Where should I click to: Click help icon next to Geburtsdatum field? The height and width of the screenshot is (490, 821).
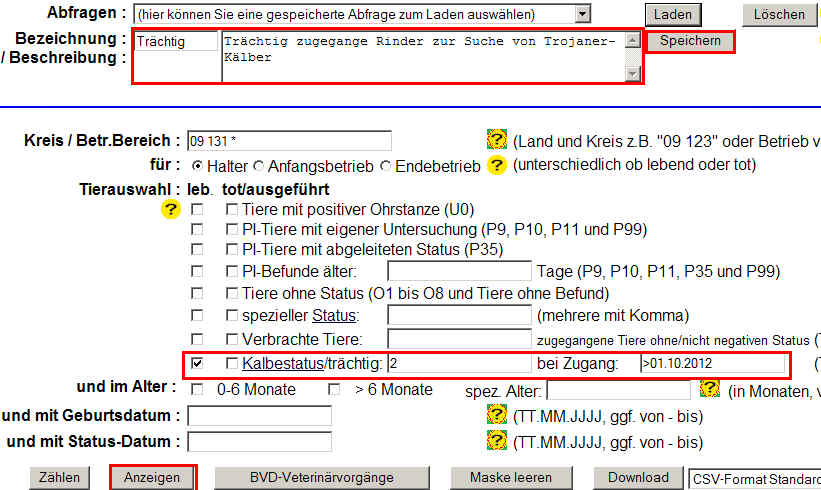pyautogui.click(x=496, y=415)
